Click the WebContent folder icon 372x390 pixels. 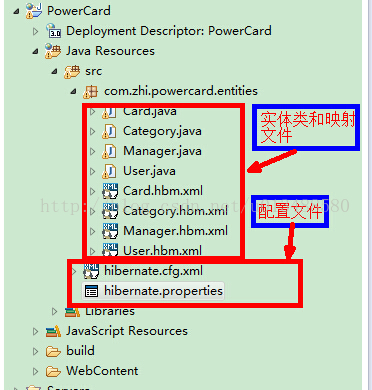click(x=53, y=371)
